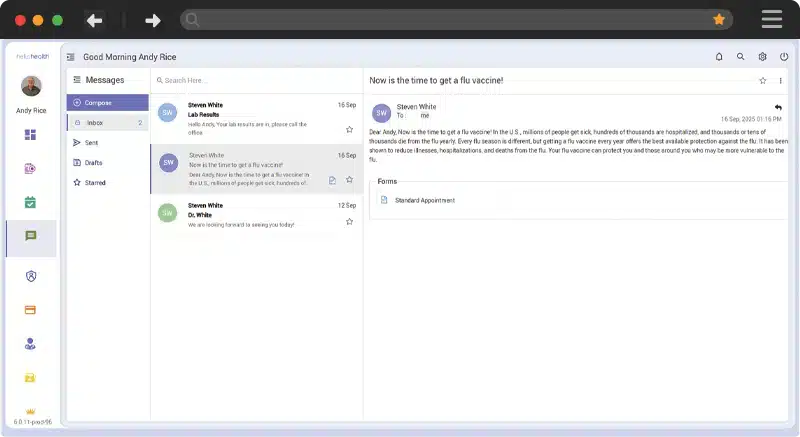Star the Lab Results message
The image size is (800, 437).
coord(349,129)
